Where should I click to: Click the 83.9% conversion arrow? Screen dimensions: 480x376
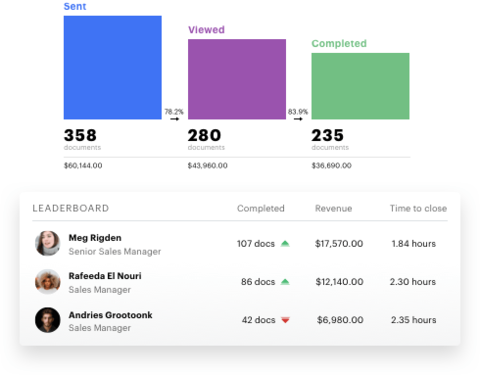point(298,119)
